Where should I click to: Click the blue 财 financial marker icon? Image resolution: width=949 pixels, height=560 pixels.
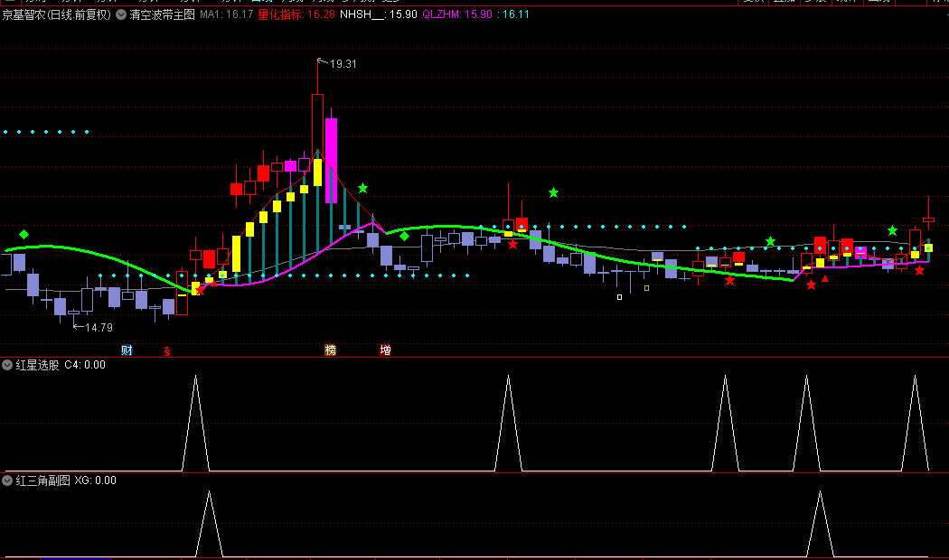tap(127, 350)
